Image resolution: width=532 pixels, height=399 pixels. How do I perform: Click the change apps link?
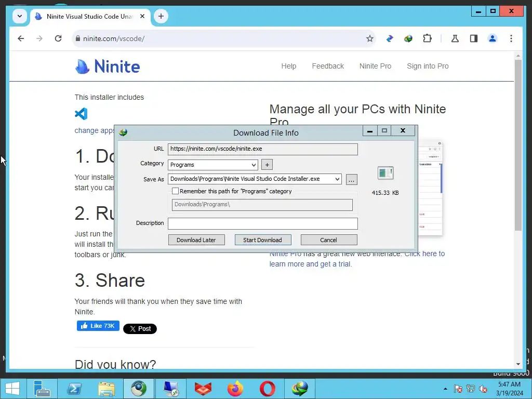point(95,130)
